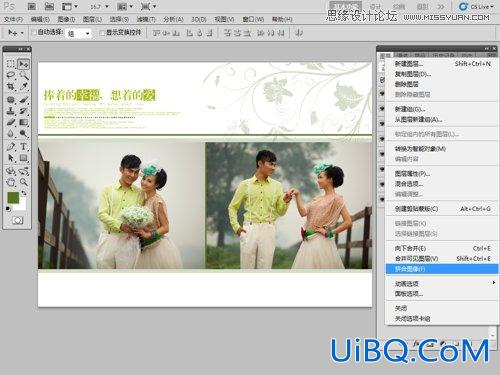
Task: Click the left couple photo on canvas
Action: coord(121,206)
